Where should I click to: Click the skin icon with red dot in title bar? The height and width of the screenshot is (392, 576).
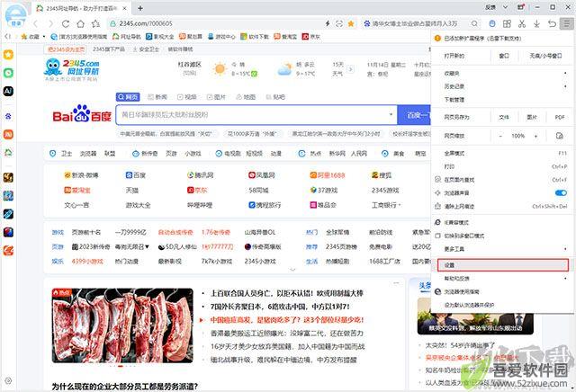521,7
